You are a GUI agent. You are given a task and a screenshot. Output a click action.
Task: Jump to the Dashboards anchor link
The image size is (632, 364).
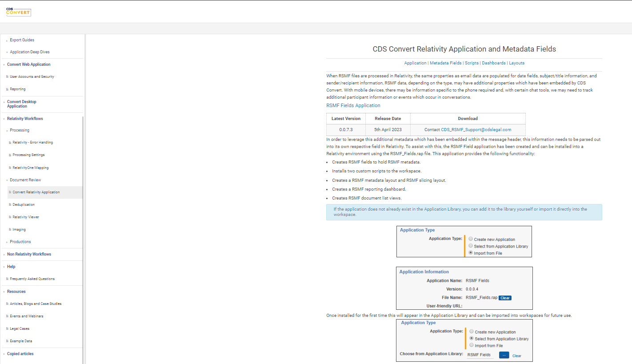[494, 63]
